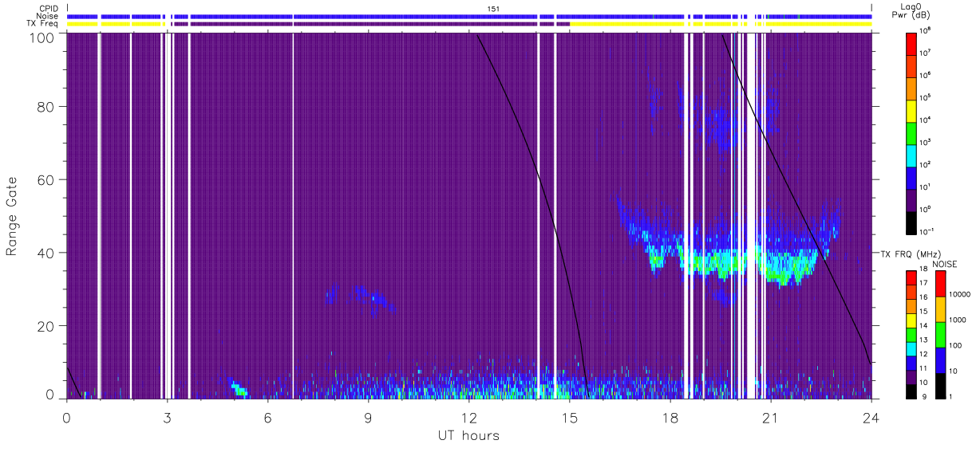This screenshot has width=980, height=452.
Task: Click the '21' tick on the UT hours axis
Action: tap(771, 417)
